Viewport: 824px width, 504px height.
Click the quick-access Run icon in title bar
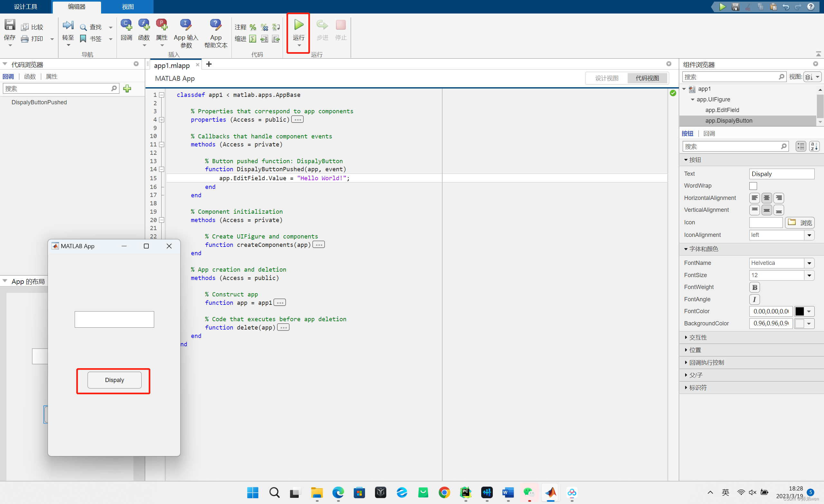(723, 7)
